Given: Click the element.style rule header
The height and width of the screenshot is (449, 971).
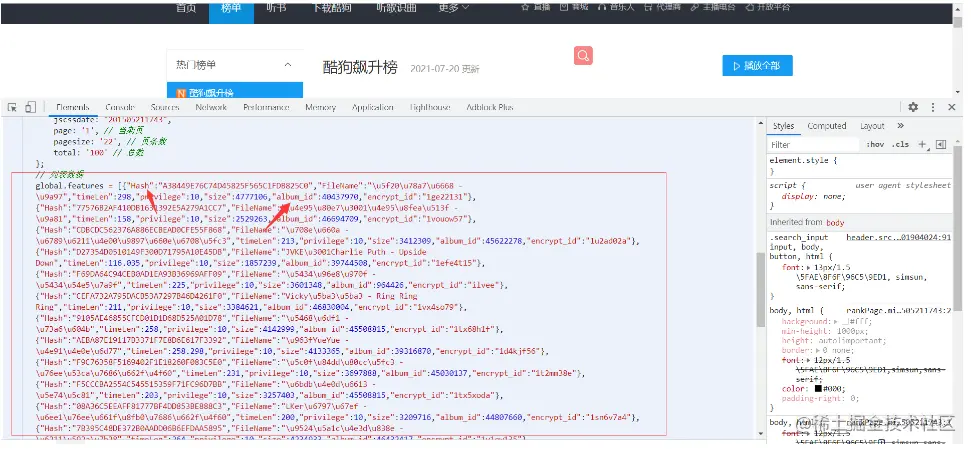Looking at the screenshot, I should [803, 160].
